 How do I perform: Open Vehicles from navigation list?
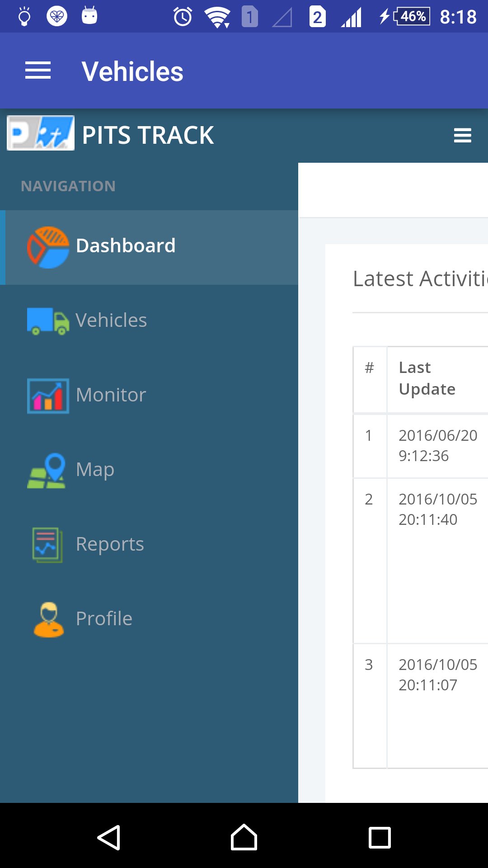tap(111, 321)
